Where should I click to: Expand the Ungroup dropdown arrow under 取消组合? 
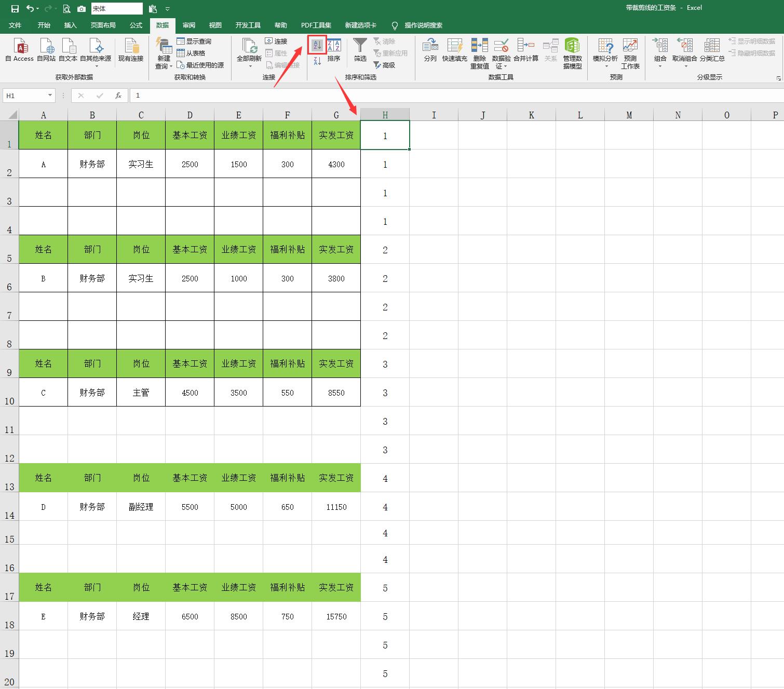(x=685, y=66)
